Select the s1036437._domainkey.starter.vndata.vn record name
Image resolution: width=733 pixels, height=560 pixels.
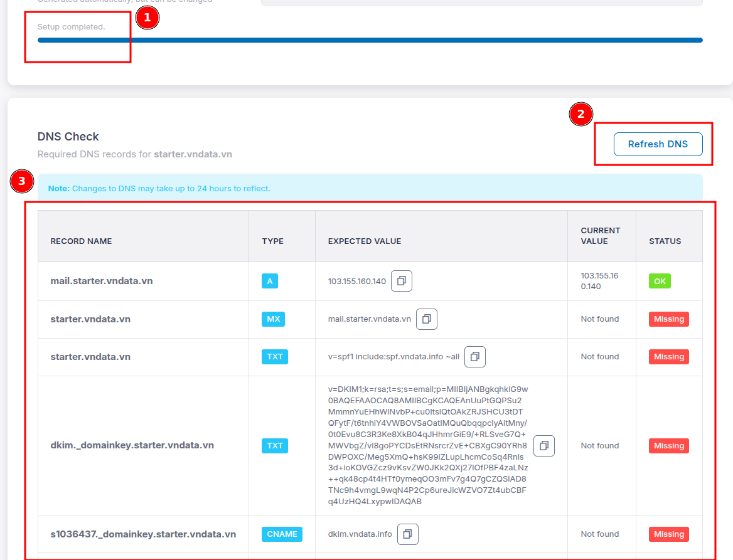click(143, 534)
